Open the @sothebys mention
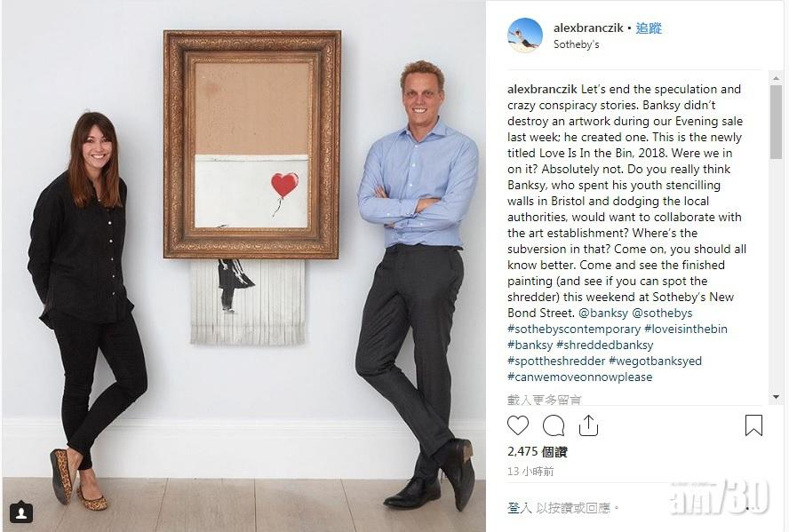789x532 pixels. tap(662, 313)
